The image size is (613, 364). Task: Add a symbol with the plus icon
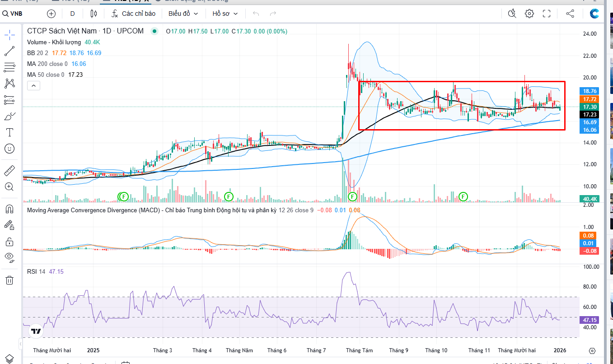point(51,14)
